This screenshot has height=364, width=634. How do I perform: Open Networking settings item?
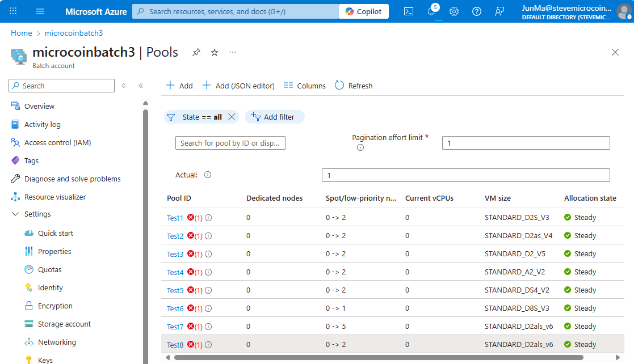tap(57, 342)
